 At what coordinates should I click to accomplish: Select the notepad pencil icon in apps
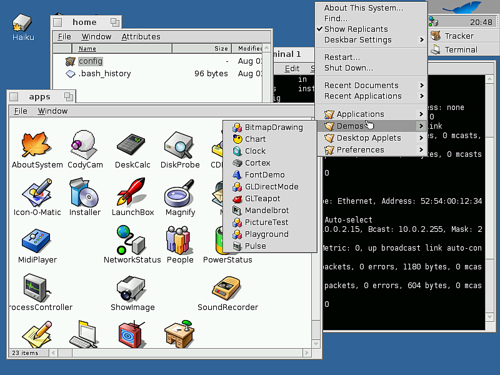pyautogui.click(x=37, y=334)
